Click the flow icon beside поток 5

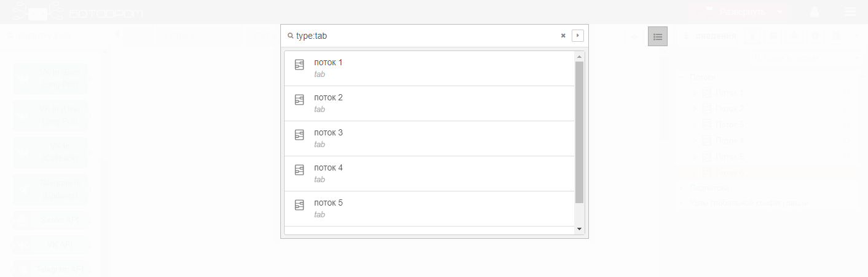(299, 205)
